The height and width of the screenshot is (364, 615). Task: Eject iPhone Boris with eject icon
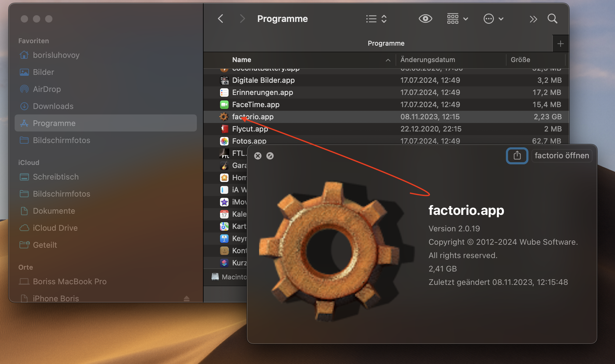click(x=187, y=299)
